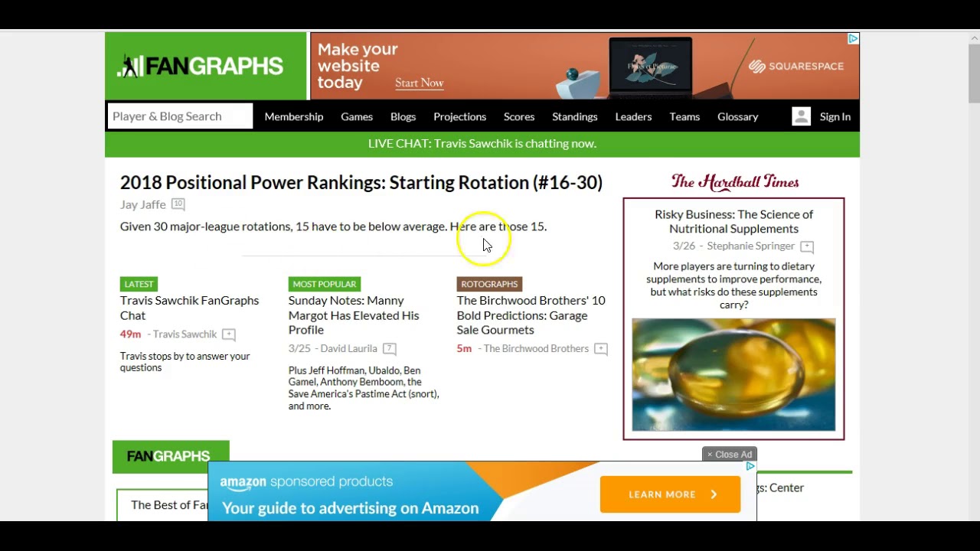This screenshot has width=980, height=551.
Task: Click the page vertical scrollbar thumb
Action: click(974, 73)
